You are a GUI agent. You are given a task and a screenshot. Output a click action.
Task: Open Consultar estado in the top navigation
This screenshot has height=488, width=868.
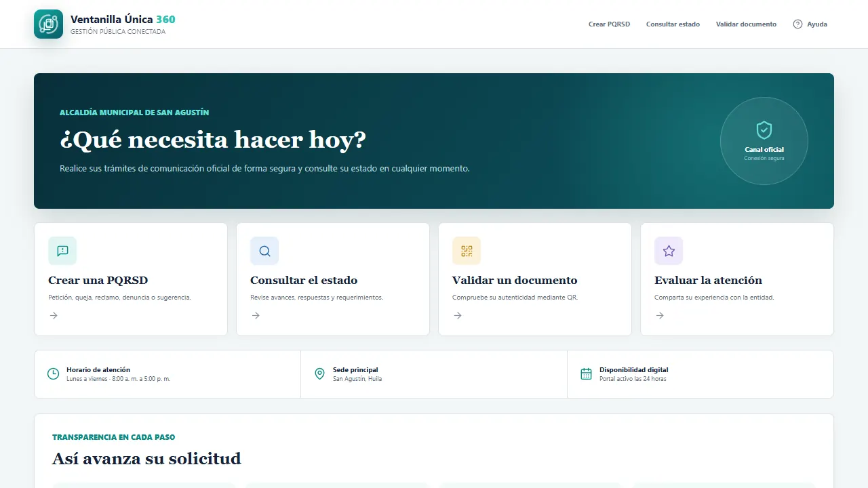[x=673, y=24]
